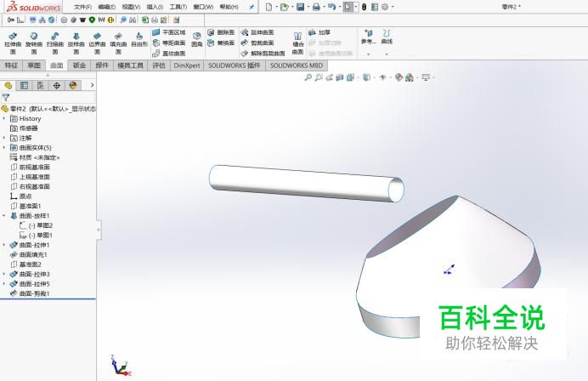
Task: Click the Open file icon
Action: [x=285, y=7]
